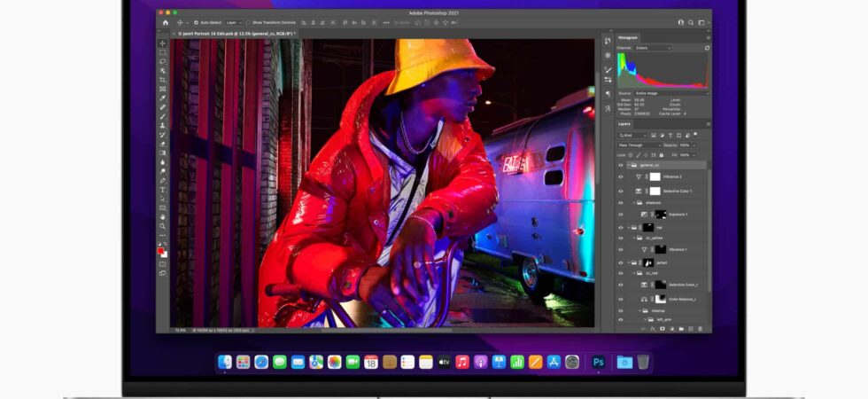Open the Layers panel menu
Image resolution: width=868 pixels, height=399 pixels.
(x=708, y=124)
